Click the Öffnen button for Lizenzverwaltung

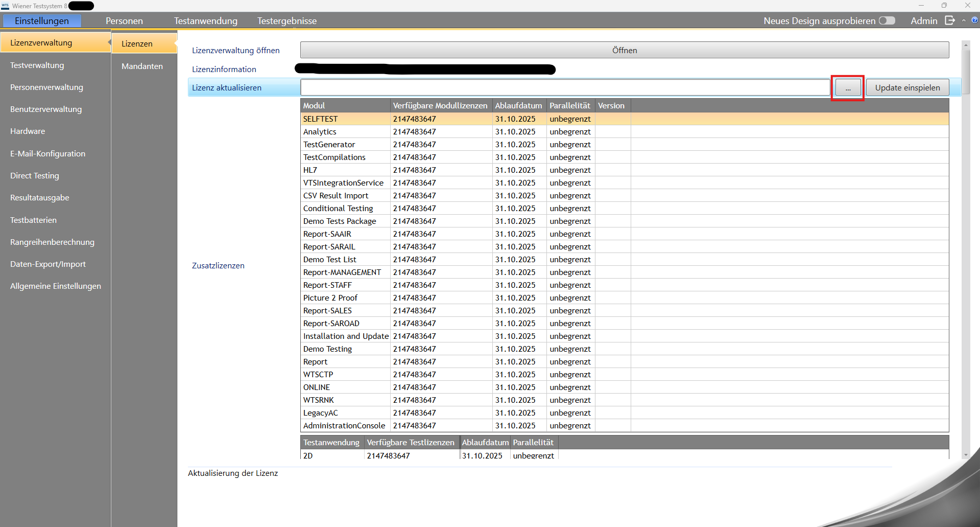[624, 50]
